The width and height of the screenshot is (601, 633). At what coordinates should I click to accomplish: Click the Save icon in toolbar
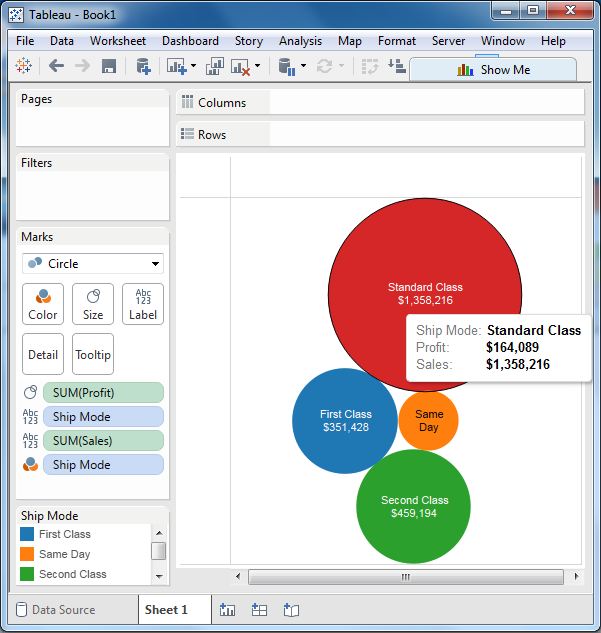click(109, 66)
